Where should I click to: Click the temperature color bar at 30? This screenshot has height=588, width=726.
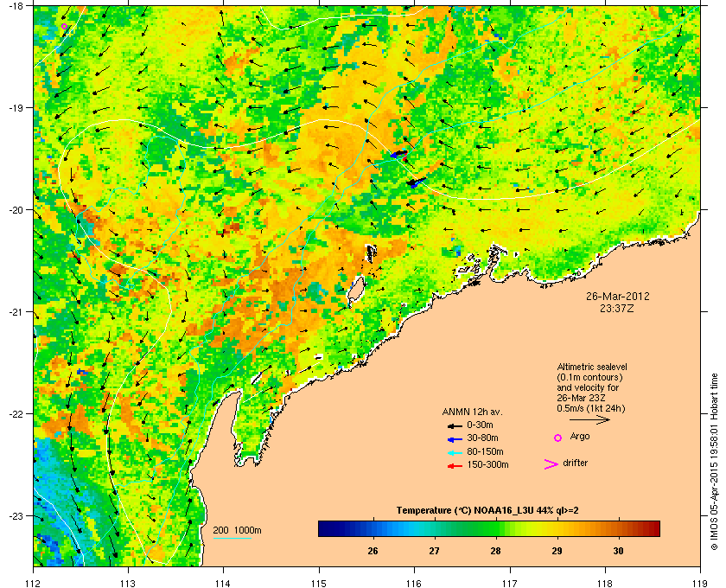coord(619,528)
